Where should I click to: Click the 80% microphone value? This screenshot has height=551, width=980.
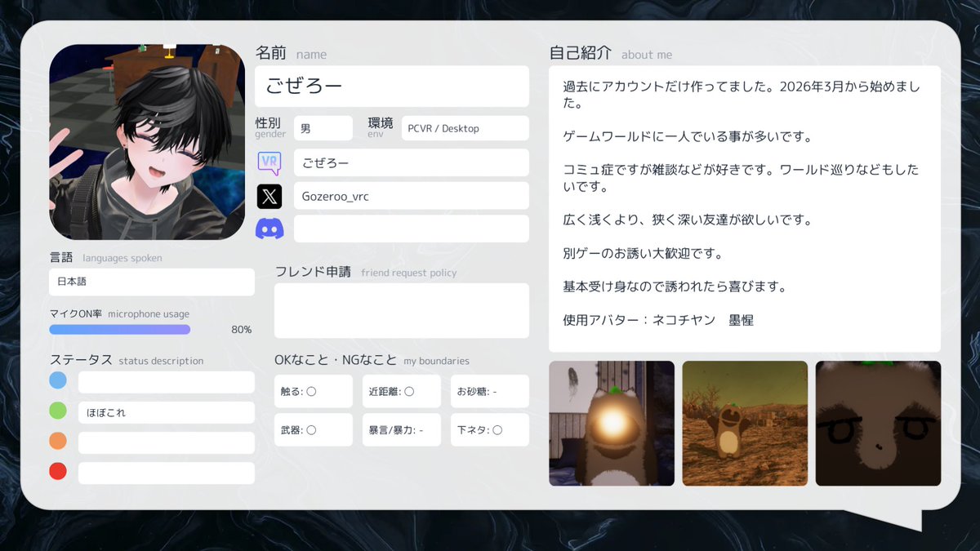coord(242,330)
